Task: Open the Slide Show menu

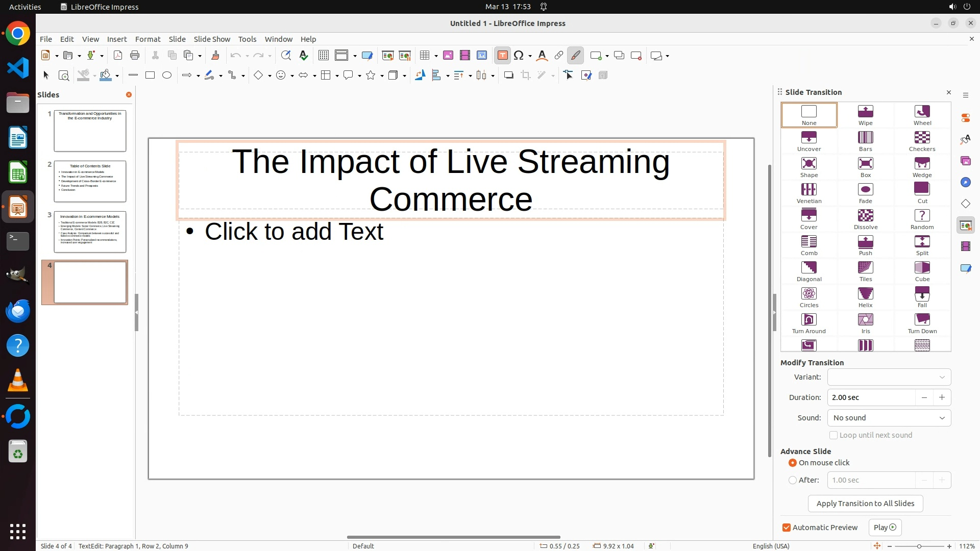Action: point(212,39)
